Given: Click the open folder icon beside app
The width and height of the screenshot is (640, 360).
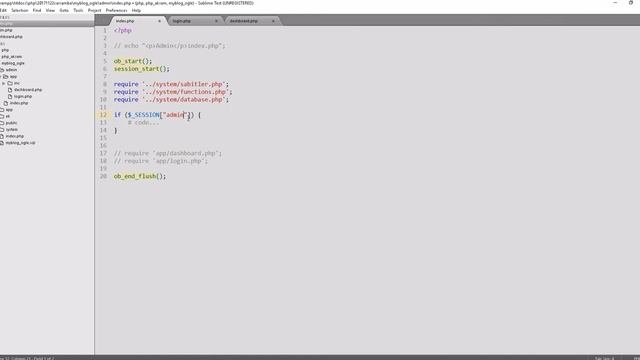Looking at the screenshot, I should (x=6, y=76).
